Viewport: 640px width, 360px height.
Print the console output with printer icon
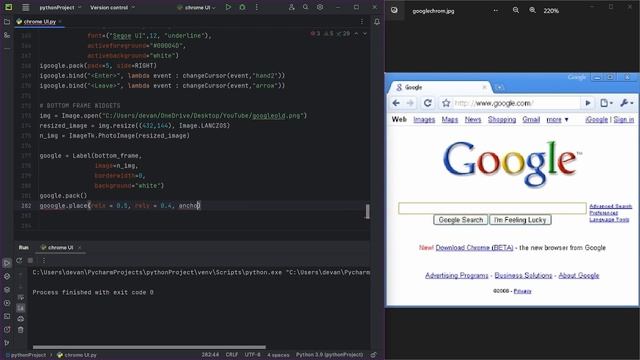[x=21, y=319]
